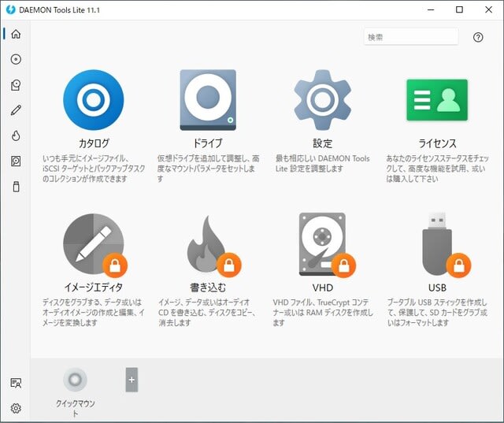Click the DAEMON Tools Lite app logo
Screen dimensions: 504x423
[10, 9]
